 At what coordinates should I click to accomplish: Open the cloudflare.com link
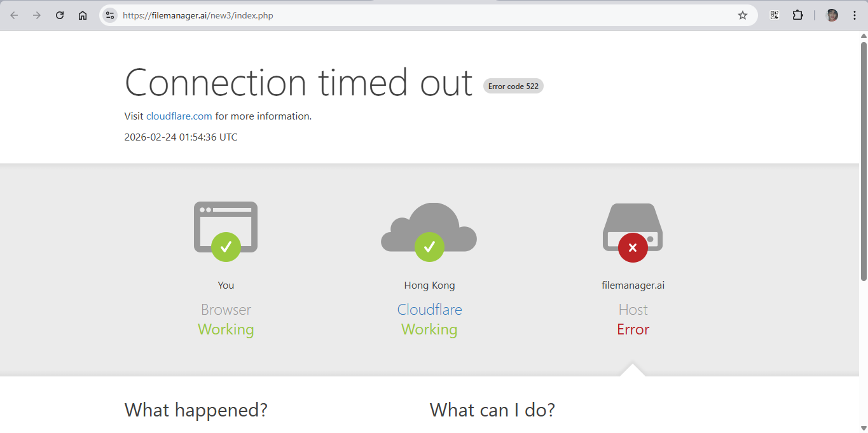(x=179, y=116)
